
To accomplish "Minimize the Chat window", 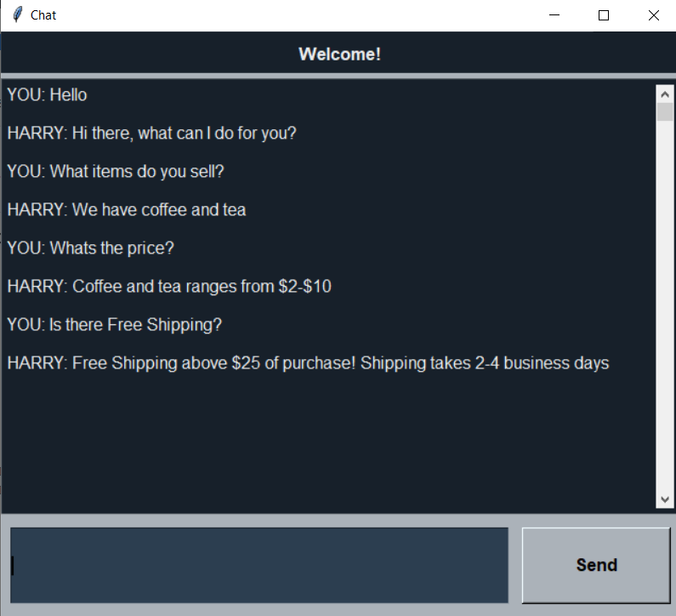I will 554,15.
